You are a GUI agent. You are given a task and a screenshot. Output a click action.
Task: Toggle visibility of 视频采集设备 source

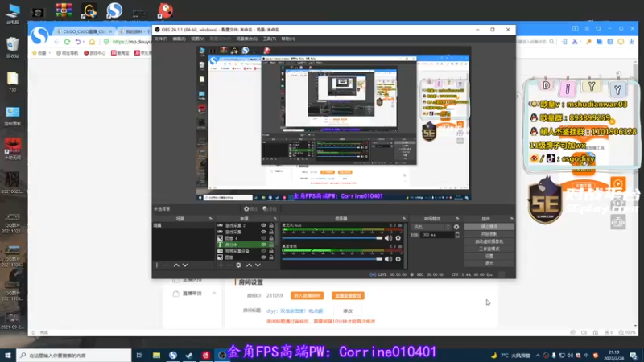tap(264, 251)
